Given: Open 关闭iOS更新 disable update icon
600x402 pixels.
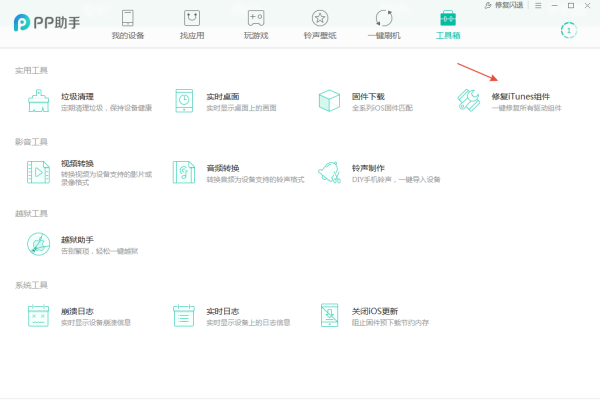Looking at the screenshot, I should [329, 315].
